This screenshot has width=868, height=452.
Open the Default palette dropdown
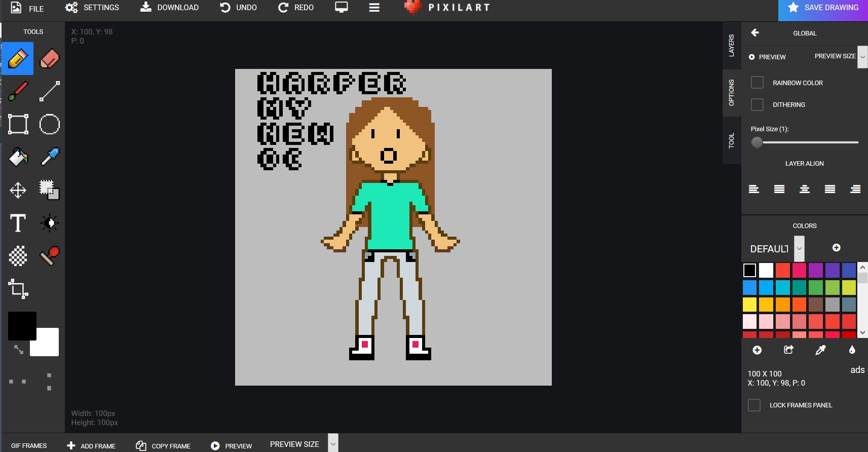pyautogui.click(x=799, y=249)
